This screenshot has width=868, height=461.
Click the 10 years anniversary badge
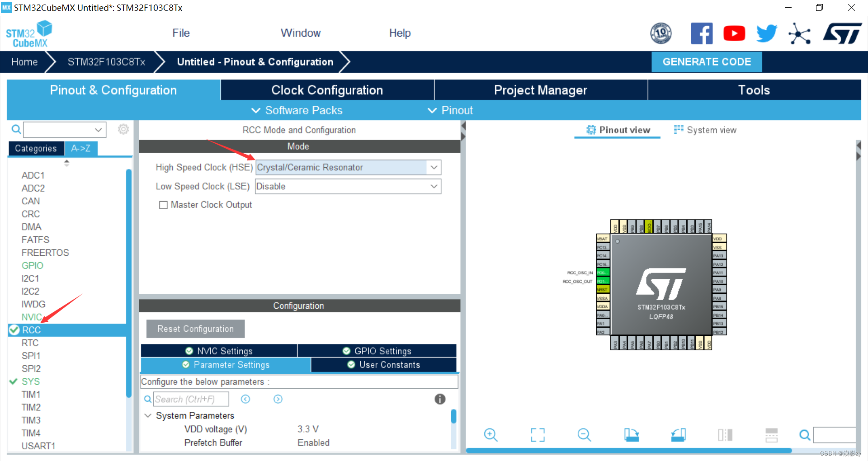click(661, 33)
